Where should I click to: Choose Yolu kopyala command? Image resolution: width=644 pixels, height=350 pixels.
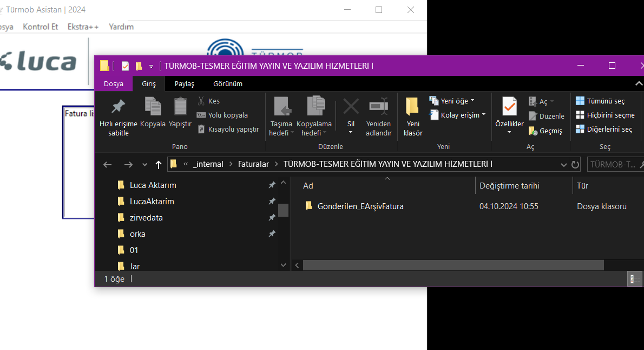point(222,115)
